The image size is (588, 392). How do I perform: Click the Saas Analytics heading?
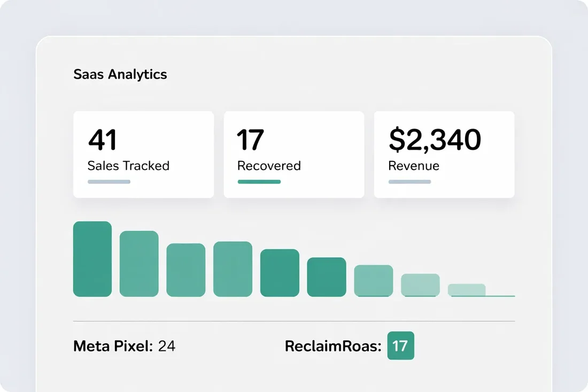point(120,74)
